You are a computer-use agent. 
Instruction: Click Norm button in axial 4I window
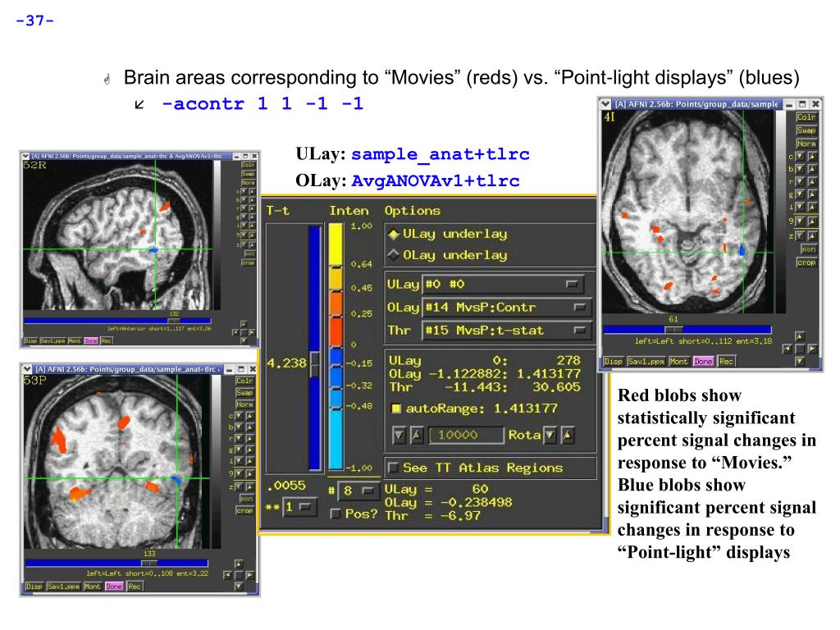[806, 144]
